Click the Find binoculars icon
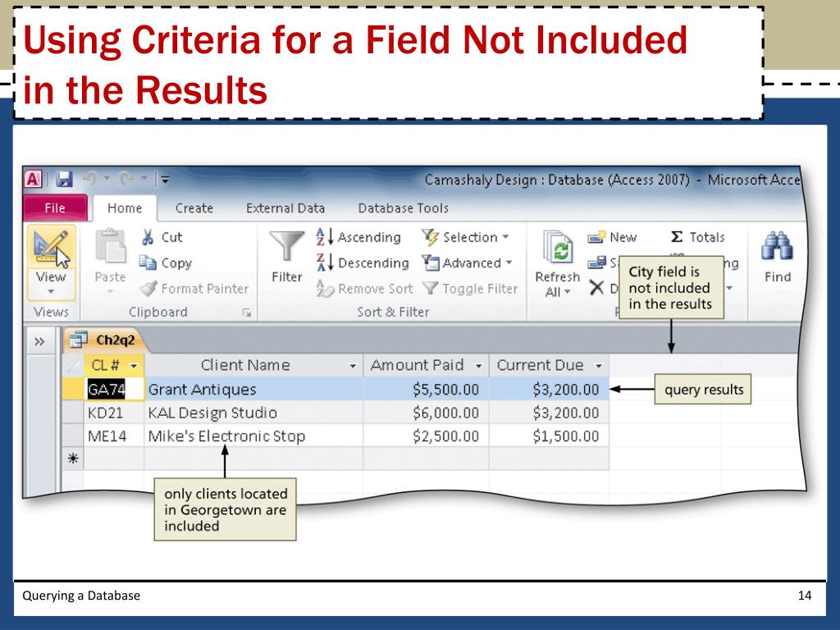Image resolution: width=840 pixels, height=630 pixels. 777,246
